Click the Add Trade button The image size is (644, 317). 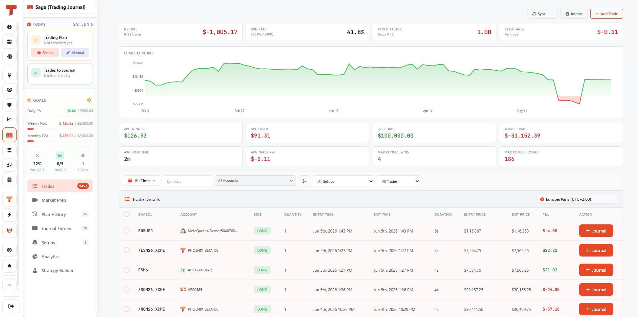606,14
